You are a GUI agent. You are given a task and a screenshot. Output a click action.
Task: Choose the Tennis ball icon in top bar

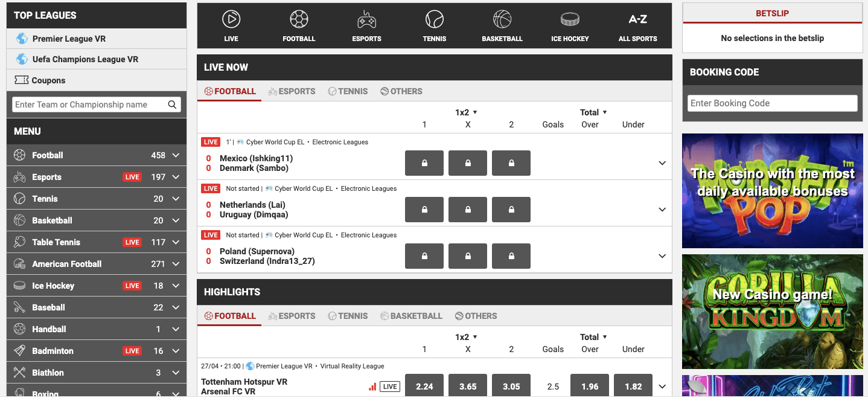[435, 25]
